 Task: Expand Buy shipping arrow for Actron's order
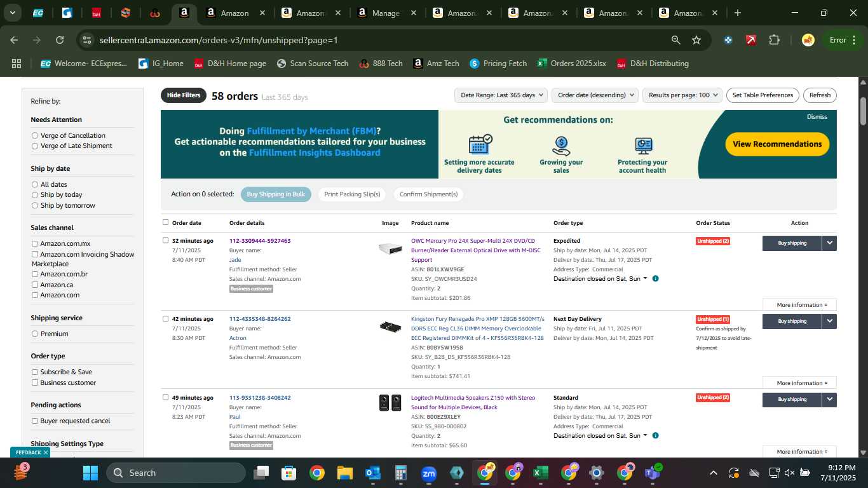click(x=829, y=321)
